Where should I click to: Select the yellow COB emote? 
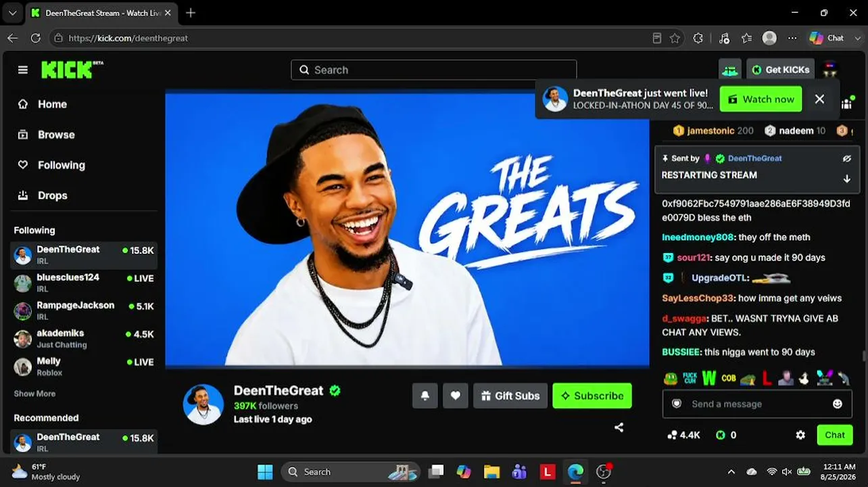pyautogui.click(x=728, y=377)
